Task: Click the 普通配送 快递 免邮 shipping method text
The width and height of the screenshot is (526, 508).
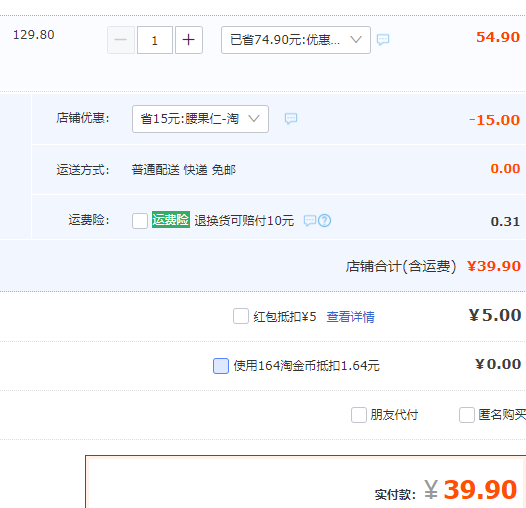Action: [x=184, y=170]
